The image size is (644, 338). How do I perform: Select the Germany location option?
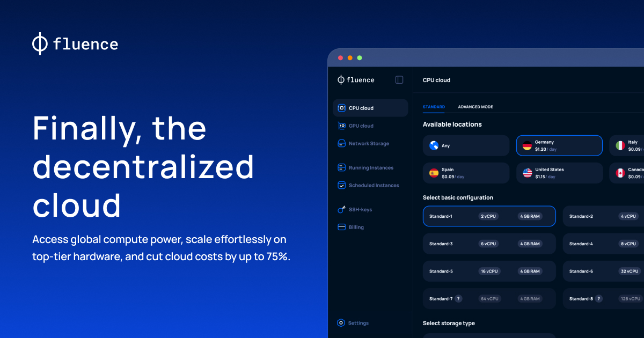click(x=559, y=145)
